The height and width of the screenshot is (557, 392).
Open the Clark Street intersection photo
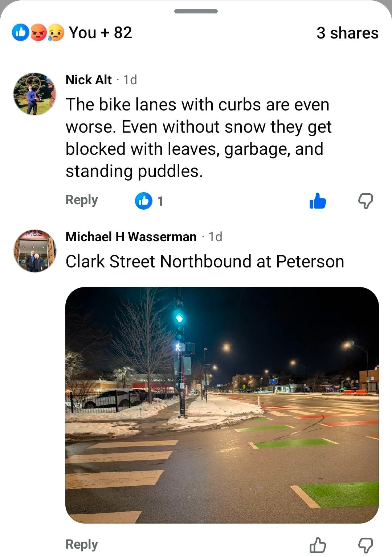(x=222, y=405)
